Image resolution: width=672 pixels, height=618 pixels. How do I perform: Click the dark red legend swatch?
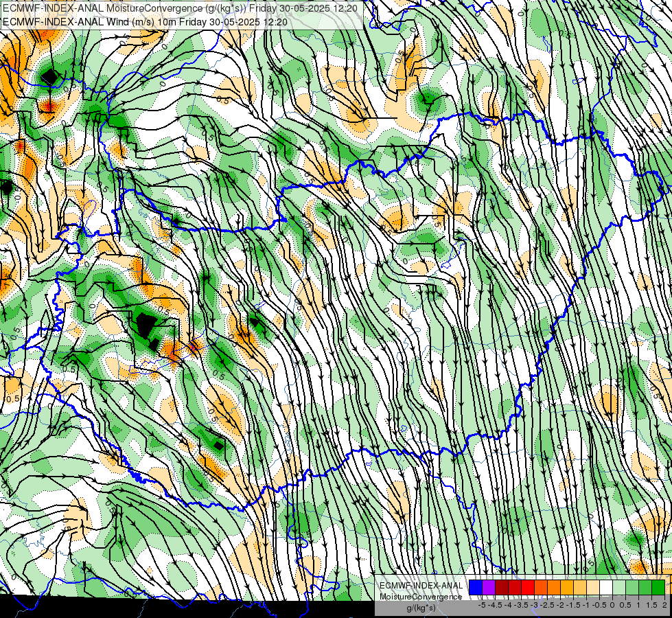pos(502,587)
